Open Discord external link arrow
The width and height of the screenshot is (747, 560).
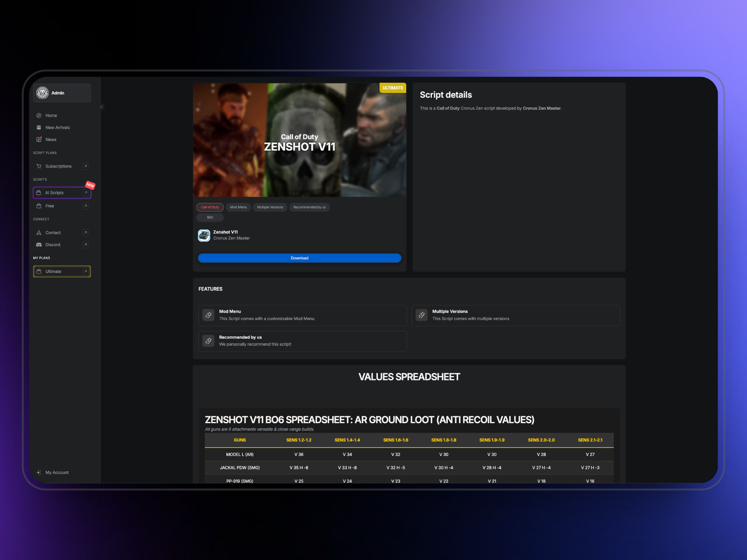pos(86,245)
